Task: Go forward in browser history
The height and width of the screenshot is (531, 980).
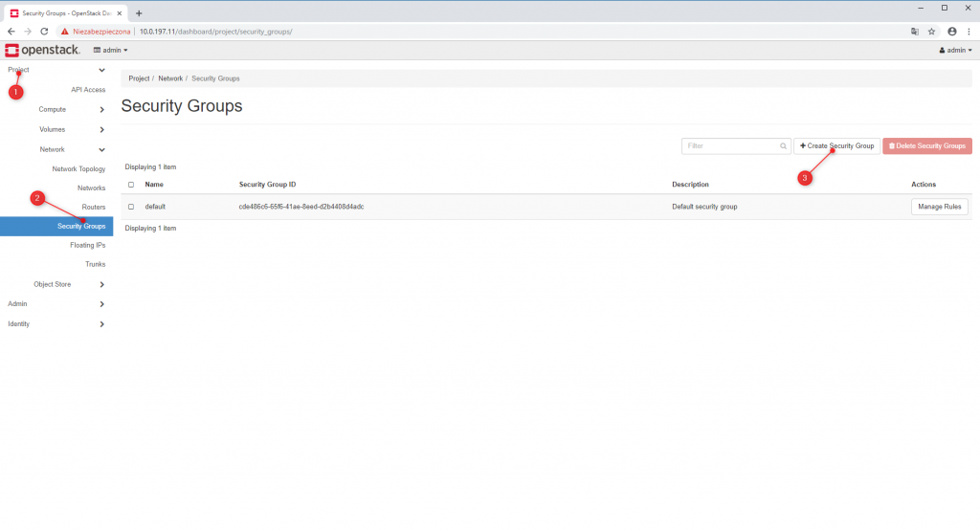Action: click(28, 32)
